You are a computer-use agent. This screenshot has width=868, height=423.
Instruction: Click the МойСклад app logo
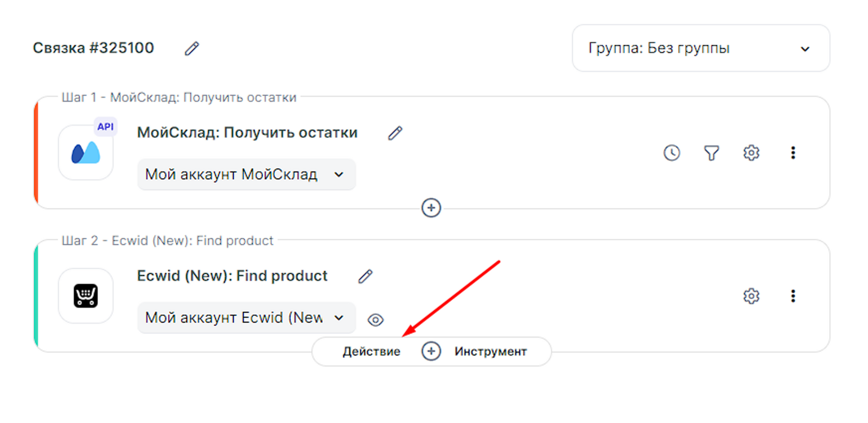(x=86, y=153)
